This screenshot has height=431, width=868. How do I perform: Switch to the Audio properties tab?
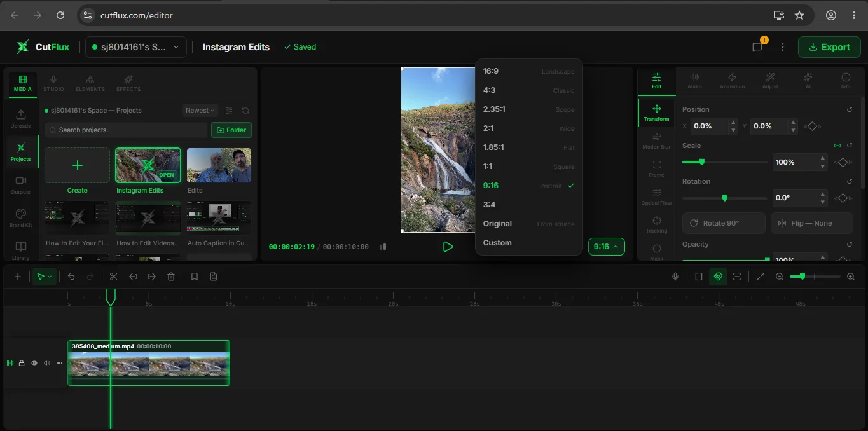694,81
